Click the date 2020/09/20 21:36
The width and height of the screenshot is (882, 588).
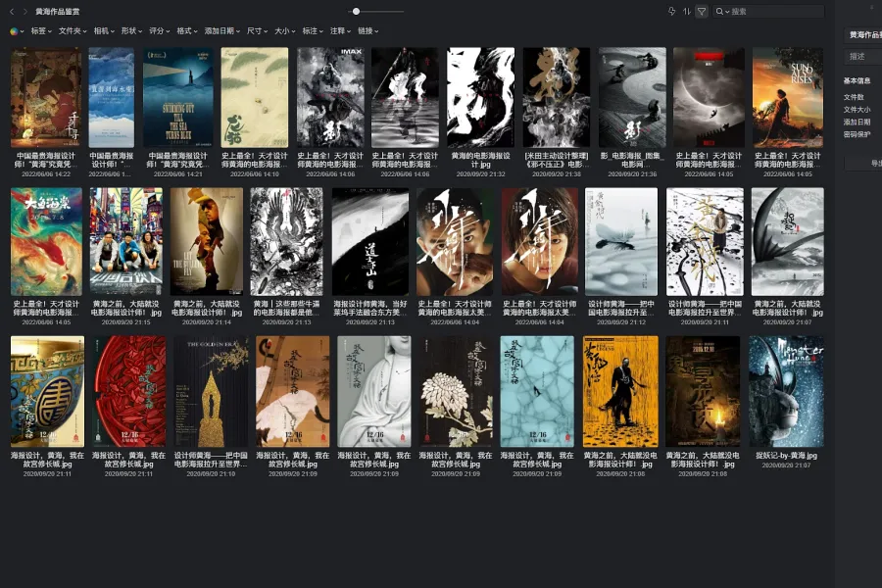click(x=632, y=174)
